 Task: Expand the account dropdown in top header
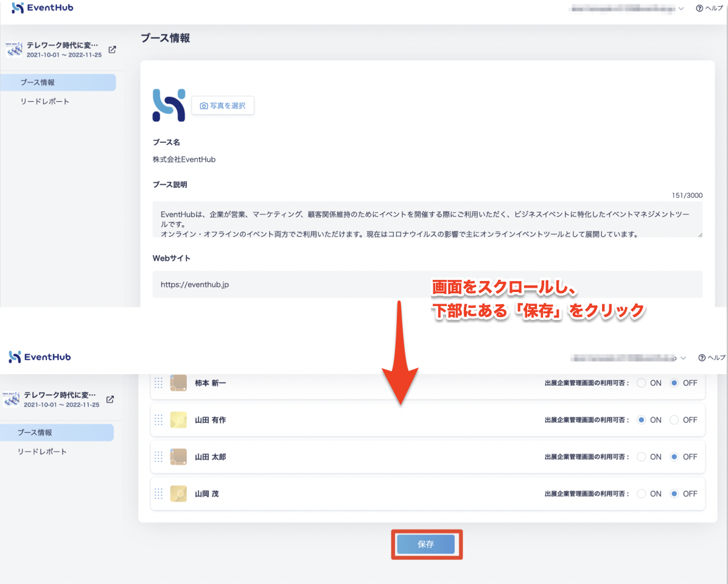click(x=681, y=9)
